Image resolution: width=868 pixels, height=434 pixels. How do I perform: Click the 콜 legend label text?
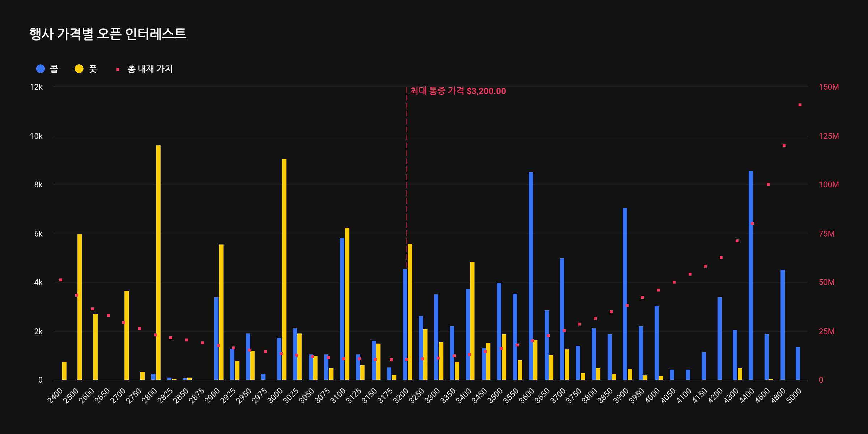point(54,69)
